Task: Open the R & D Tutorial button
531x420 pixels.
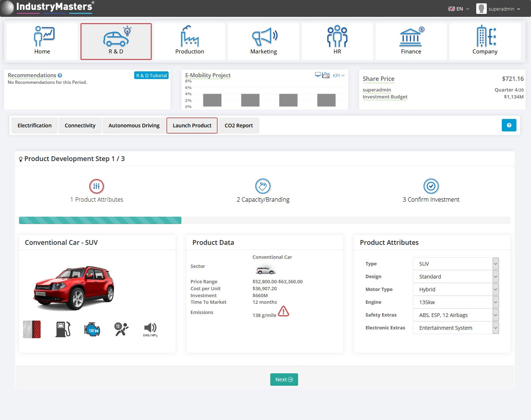Action: (x=151, y=75)
